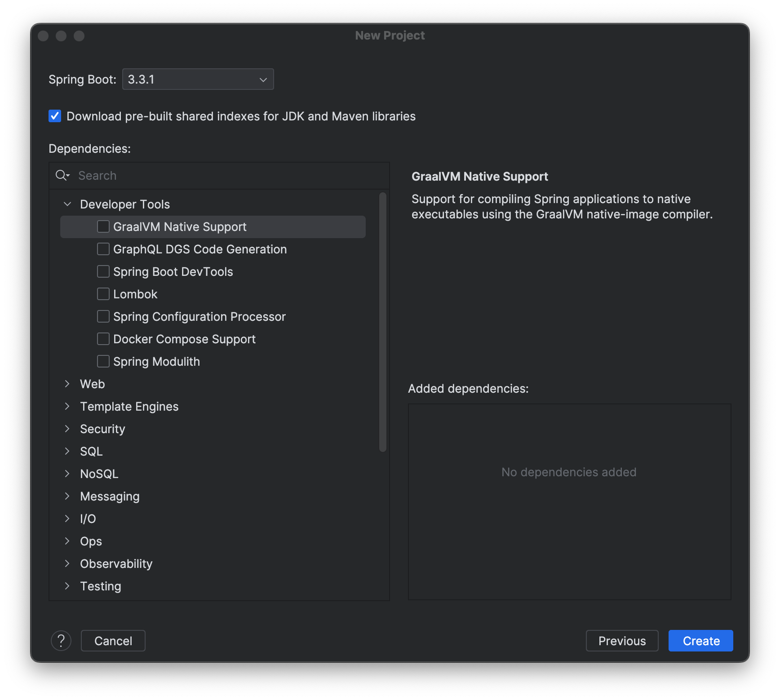Collapse the Developer Tools category
This screenshot has height=700, width=780.
click(x=67, y=204)
